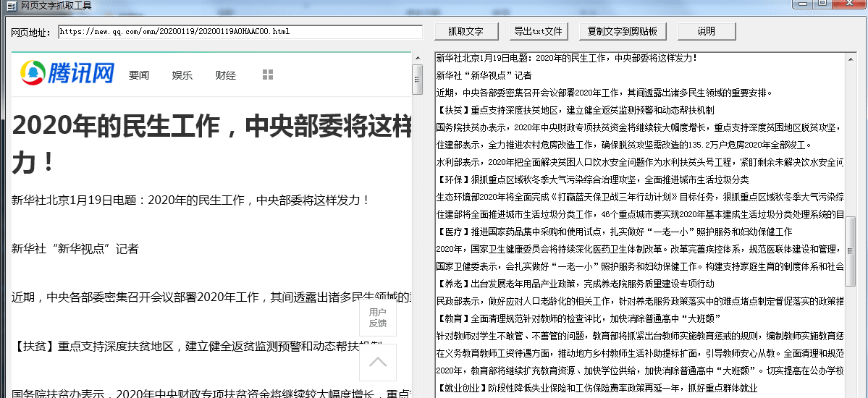Click the back-to-top arrow icon
This screenshot has height=398, width=868.
378,362
